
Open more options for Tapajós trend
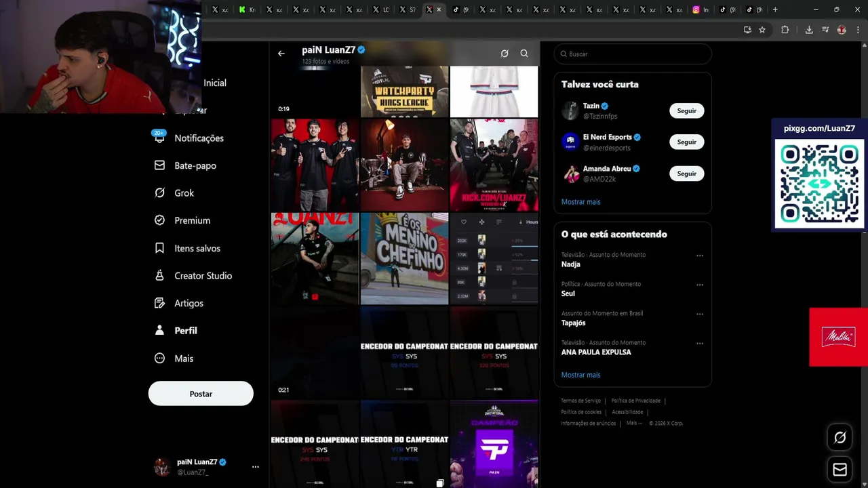(x=700, y=314)
